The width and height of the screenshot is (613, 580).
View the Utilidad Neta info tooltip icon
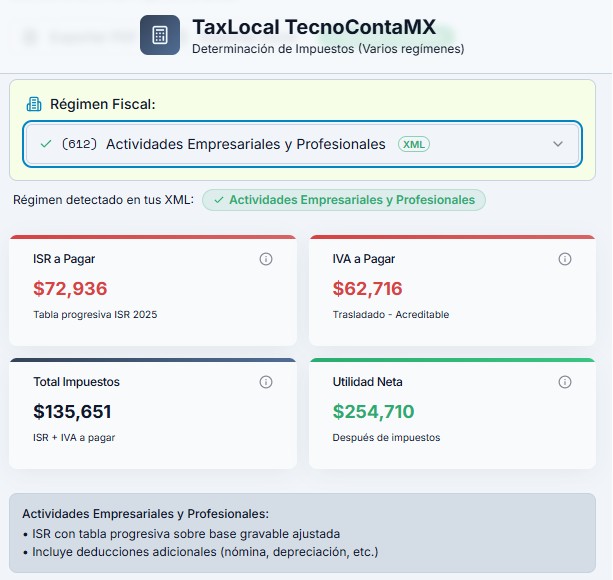pos(565,382)
